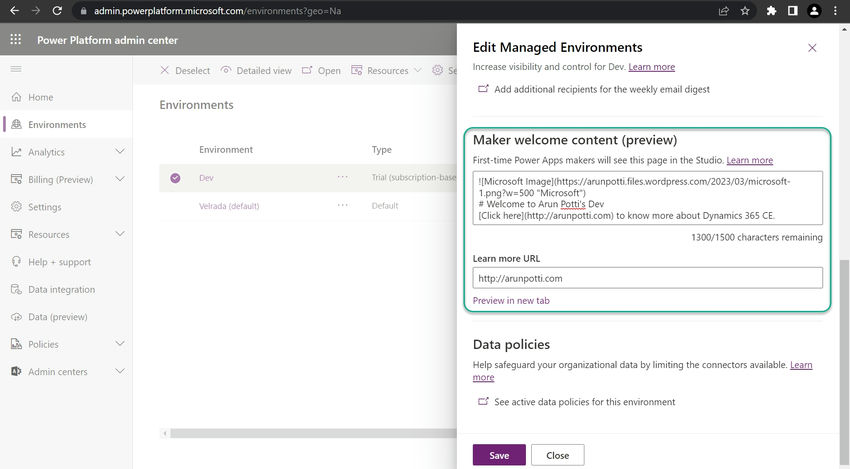The height and width of the screenshot is (469, 850).
Task: Open the app launcher waffle icon
Action: [16, 40]
